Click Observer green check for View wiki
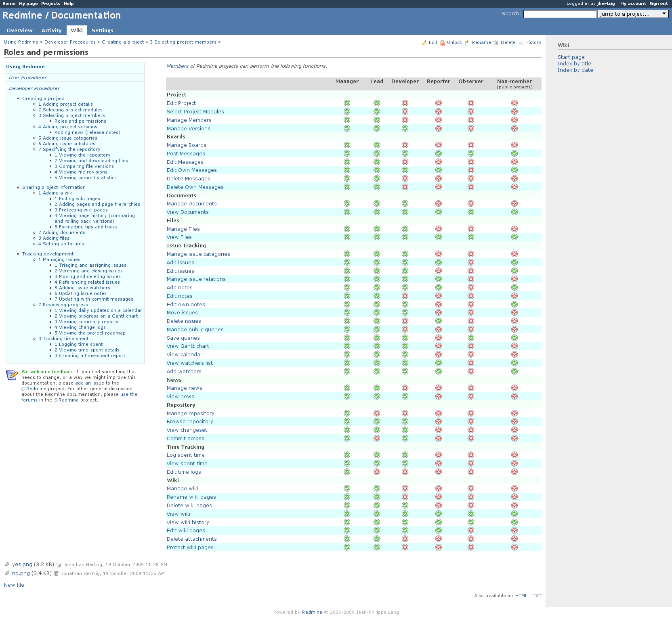 pos(471,514)
